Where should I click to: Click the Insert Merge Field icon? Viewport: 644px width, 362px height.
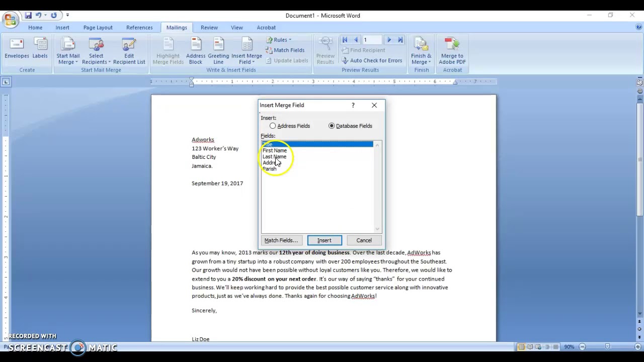(247, 45)
